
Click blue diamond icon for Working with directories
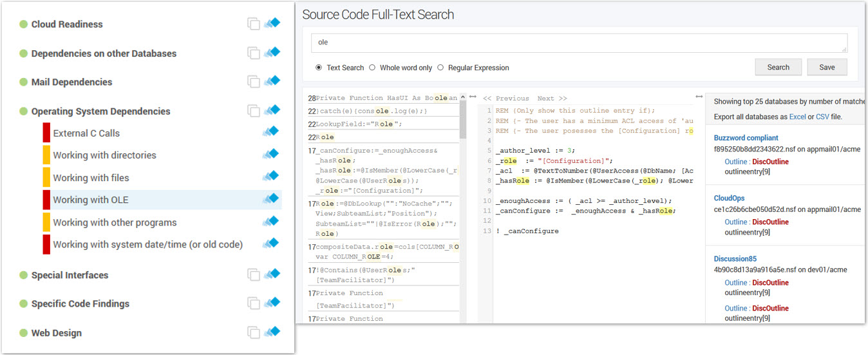coord(270,155)
